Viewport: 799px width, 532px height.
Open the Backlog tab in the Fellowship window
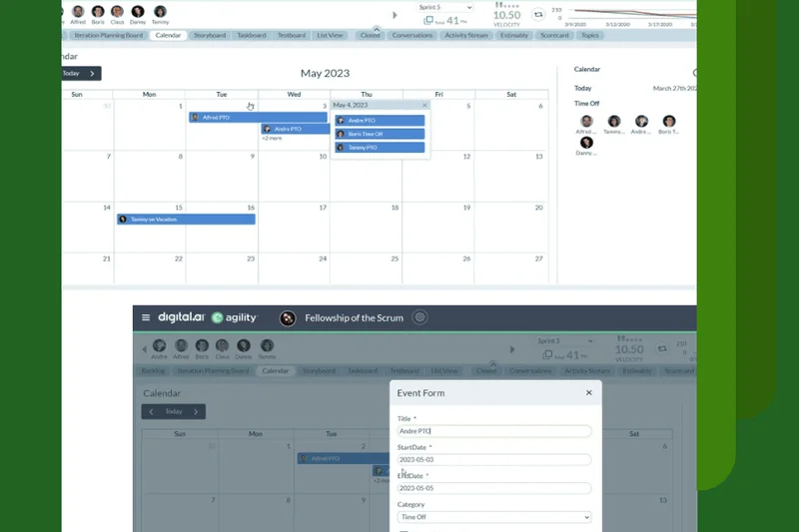click(154, 371)
